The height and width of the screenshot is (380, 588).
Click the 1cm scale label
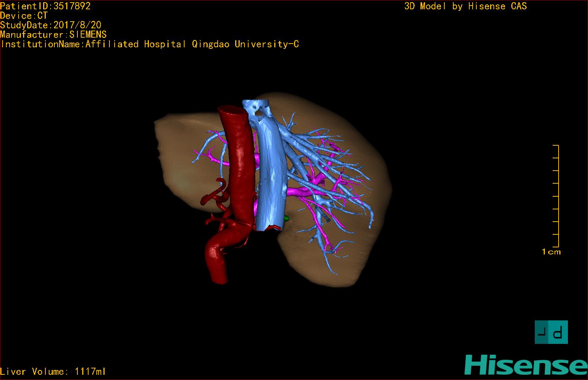click(551, 252)
